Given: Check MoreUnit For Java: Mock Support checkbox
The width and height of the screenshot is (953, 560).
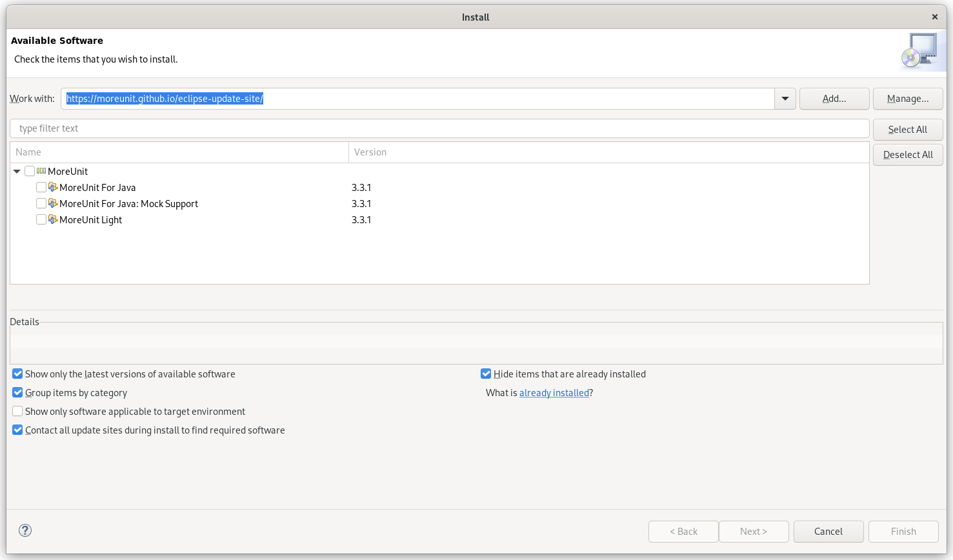Looking at the screenshot, I should pos(41,203).
